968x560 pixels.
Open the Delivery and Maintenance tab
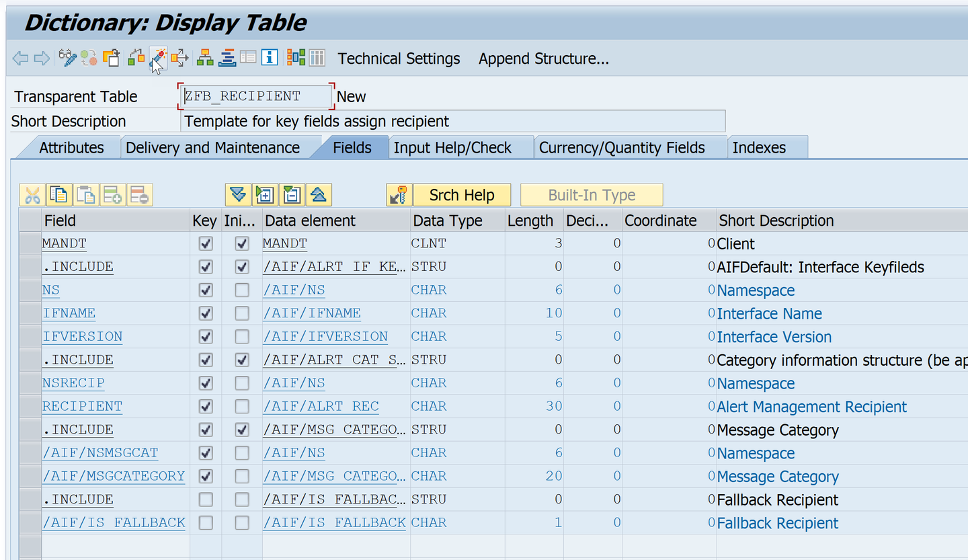(x=213, y=148)
